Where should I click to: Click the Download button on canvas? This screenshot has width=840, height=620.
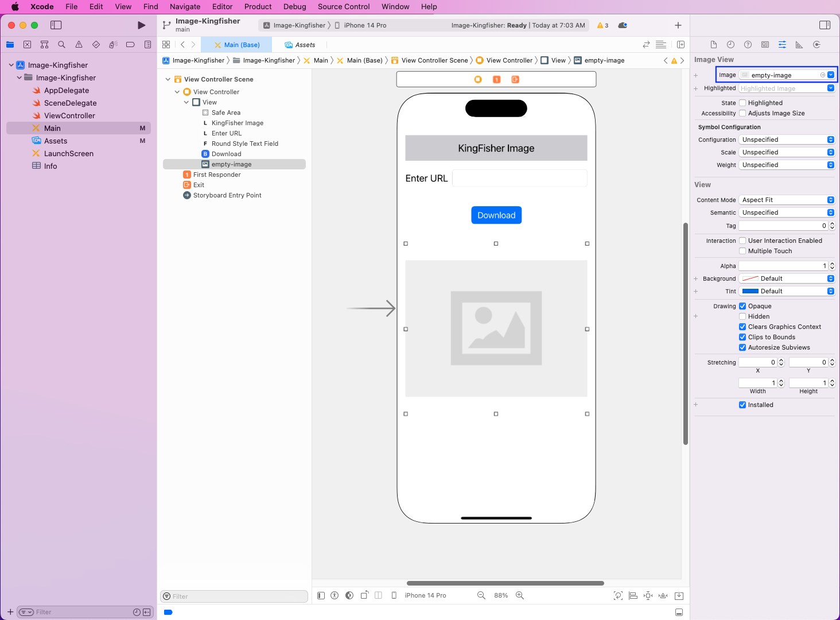[x=496, y=215]
